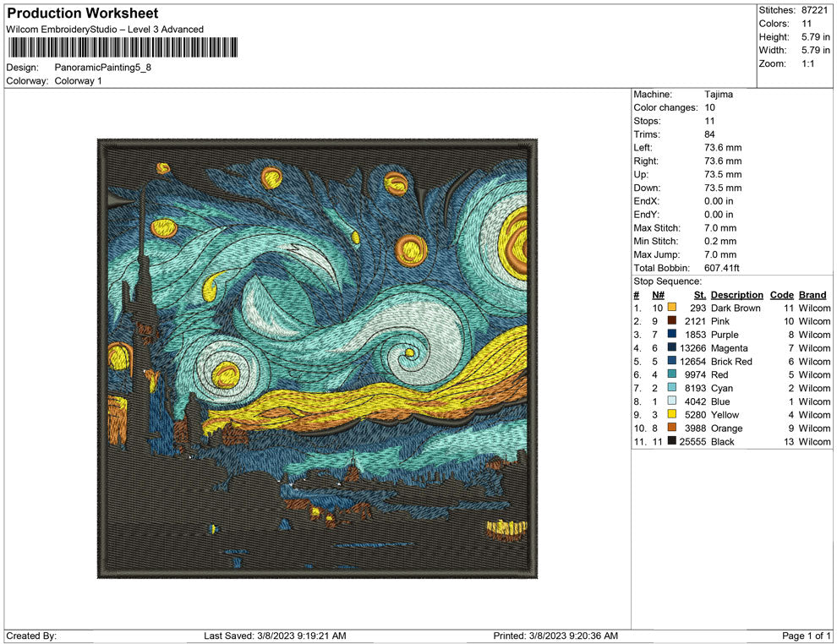Click the Last Saved timestamp in footer

[275, 636]
